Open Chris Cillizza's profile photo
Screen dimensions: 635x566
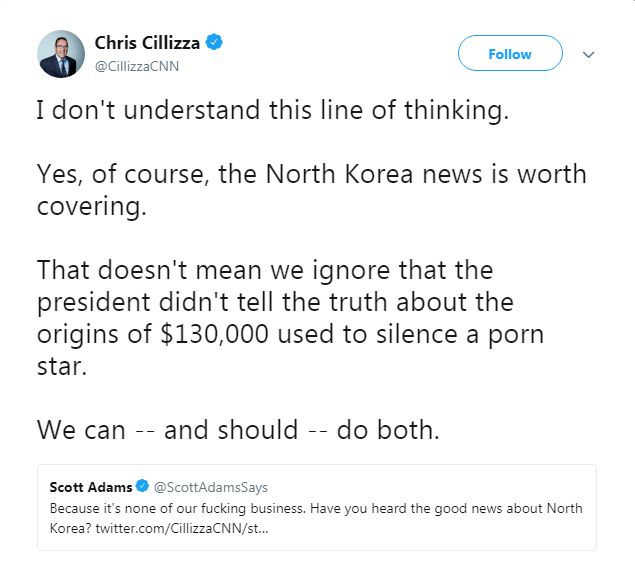coord(60,53)
